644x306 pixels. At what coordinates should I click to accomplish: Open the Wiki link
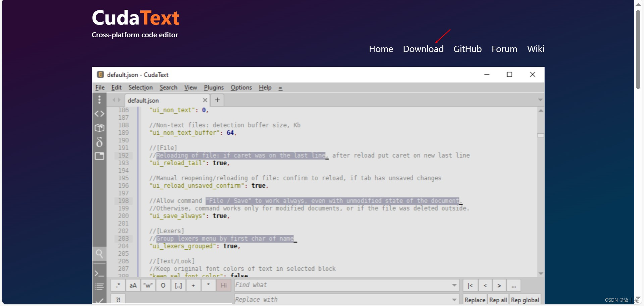click(536, 49)
